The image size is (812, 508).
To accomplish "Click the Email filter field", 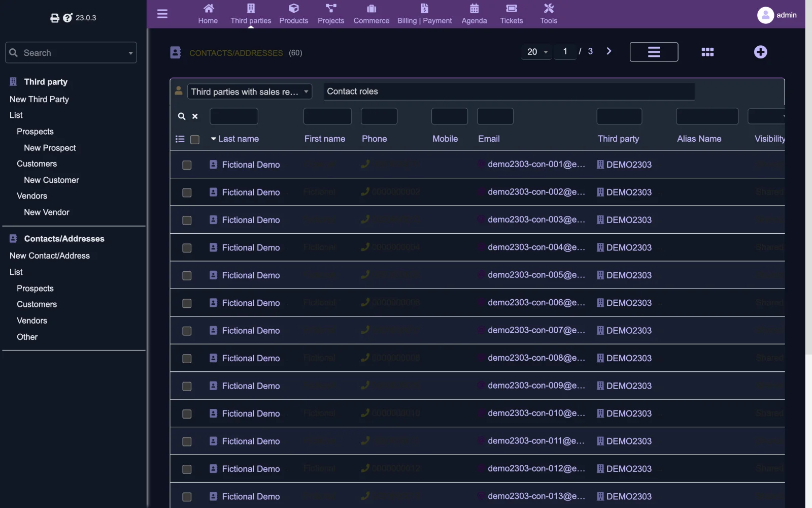I will (495, 116).
